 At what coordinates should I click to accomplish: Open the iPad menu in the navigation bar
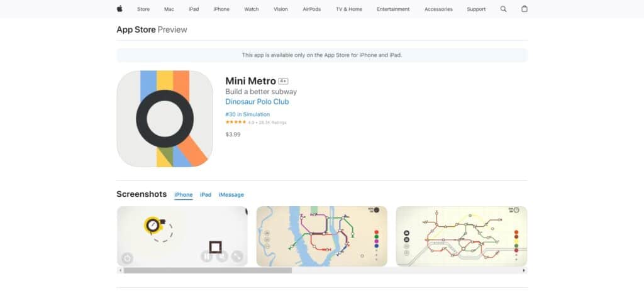pos(194,9)
